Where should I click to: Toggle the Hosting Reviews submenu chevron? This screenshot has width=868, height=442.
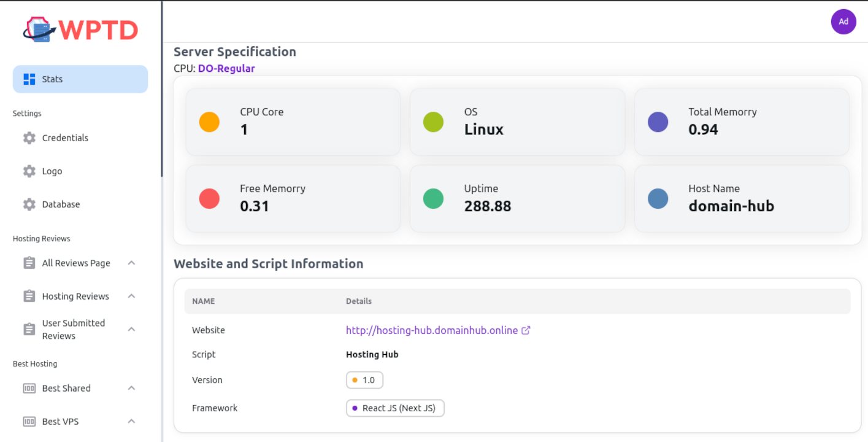(131, 297)
